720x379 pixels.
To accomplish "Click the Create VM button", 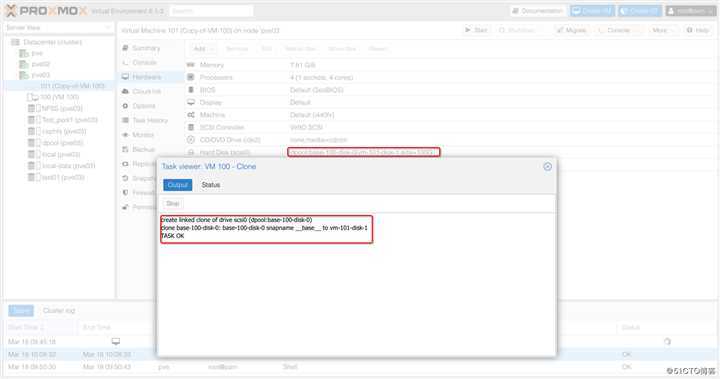I will click(592, 11).
